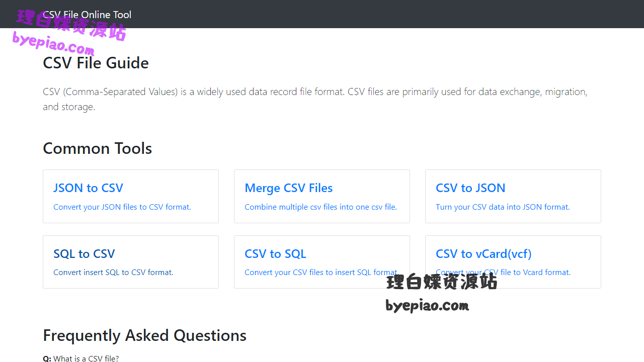The image size is (644, 362).
Task: Open the CSV to SQL tool
Action: [x=322, y=262]
